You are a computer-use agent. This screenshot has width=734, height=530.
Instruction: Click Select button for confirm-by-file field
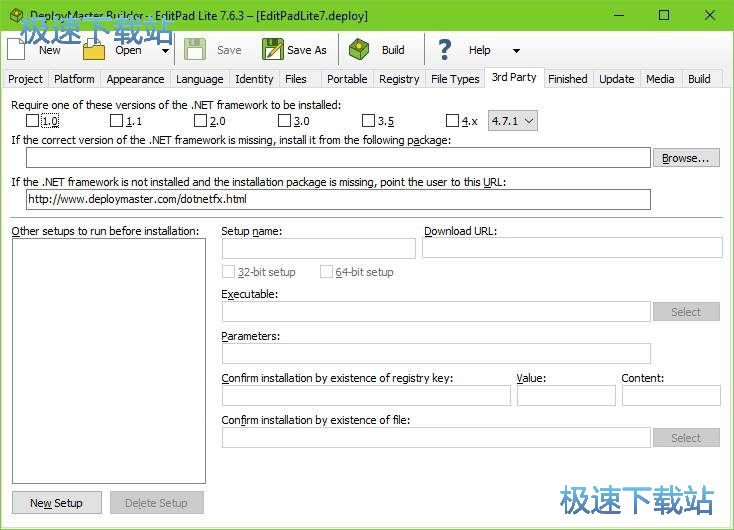pos(686,438)
